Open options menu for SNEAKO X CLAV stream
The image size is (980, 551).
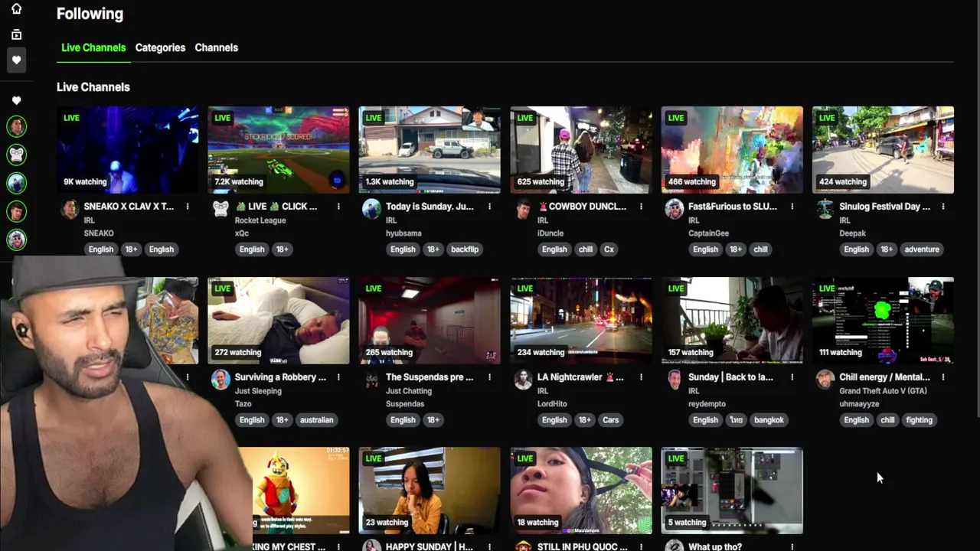click(x=188, y=207)
